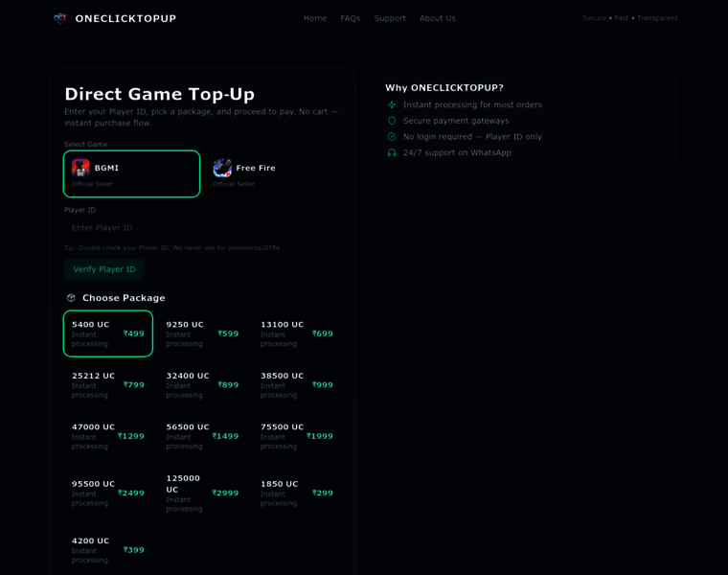Click the checkmark no-login-required icon
This screenshot has height=575, width=728.
tap(392, 136)
